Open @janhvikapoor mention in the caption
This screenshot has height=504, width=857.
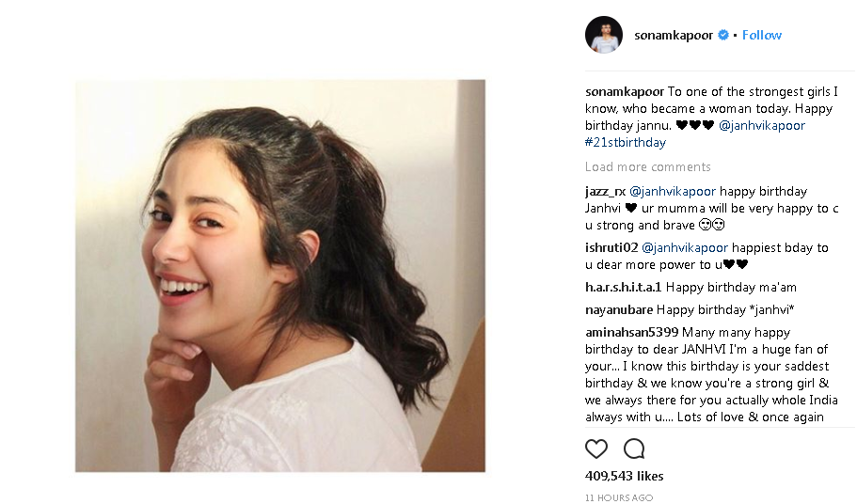762,125
